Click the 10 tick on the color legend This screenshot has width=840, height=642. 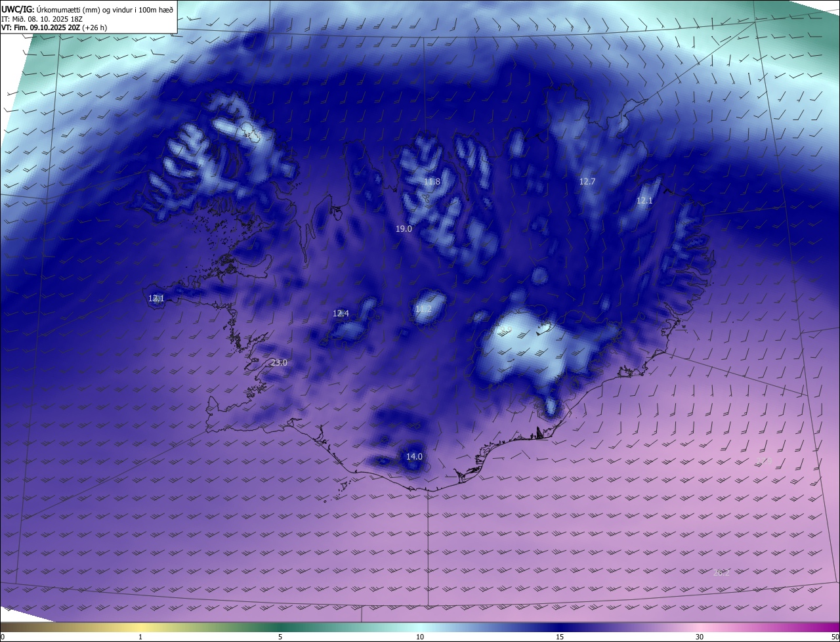(420, 637)
